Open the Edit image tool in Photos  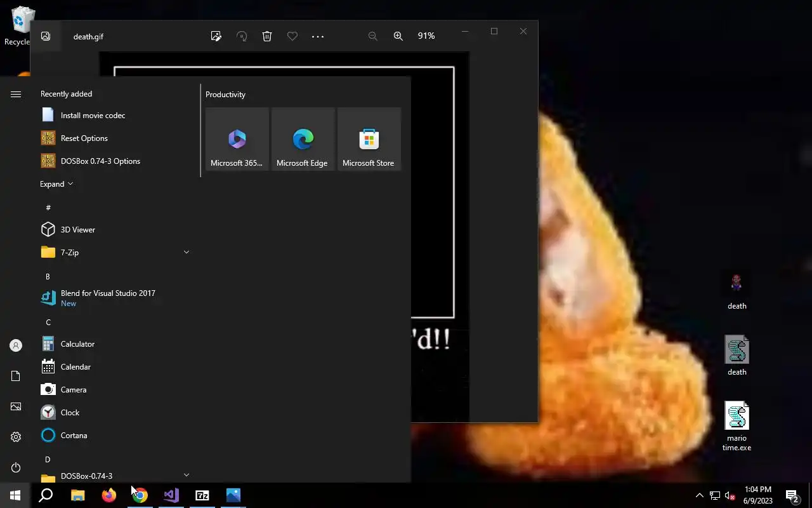[216, 36]
